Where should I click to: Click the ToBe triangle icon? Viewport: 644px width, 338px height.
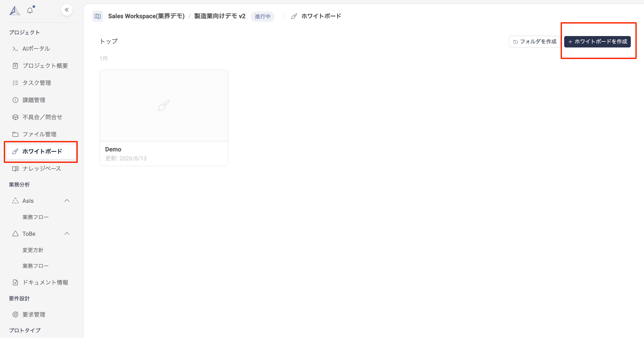click(15, 234)
